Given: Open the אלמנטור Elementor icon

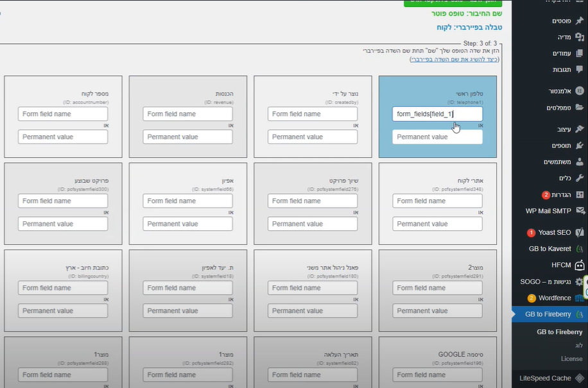Looking at the screenshot, I should point(580,90).
